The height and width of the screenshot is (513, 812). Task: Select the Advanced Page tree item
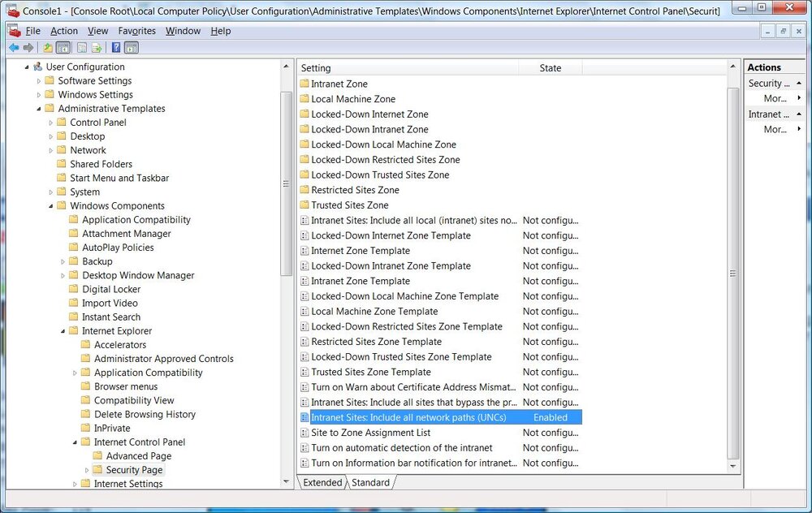139,456
